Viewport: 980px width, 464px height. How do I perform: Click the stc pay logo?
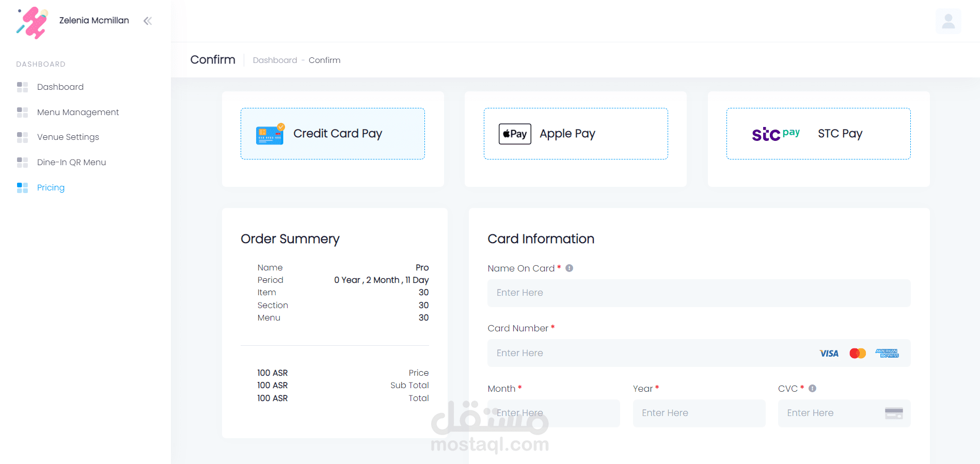pyautogui.click(x=776, y=134)
